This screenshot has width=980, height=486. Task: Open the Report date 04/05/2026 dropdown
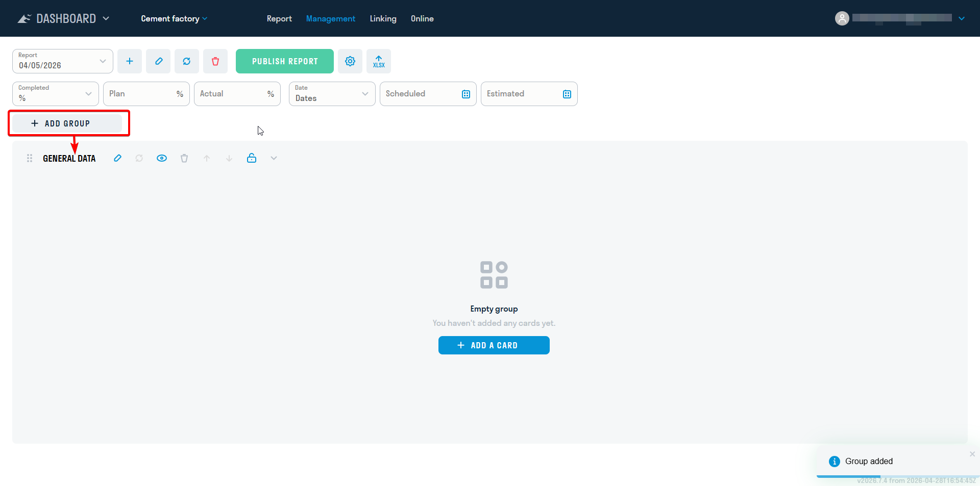63,61
